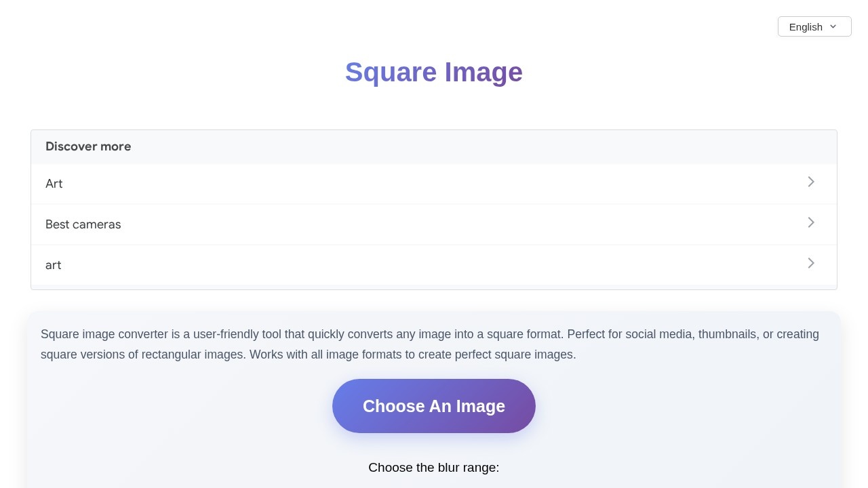Click the chevron arrow on the capitalized Art row
Viewport: 868px width, 488px height.
810,182
